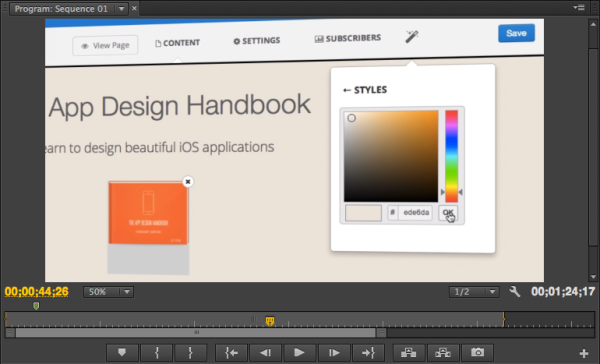Step forward one frame

pos(334,352)
